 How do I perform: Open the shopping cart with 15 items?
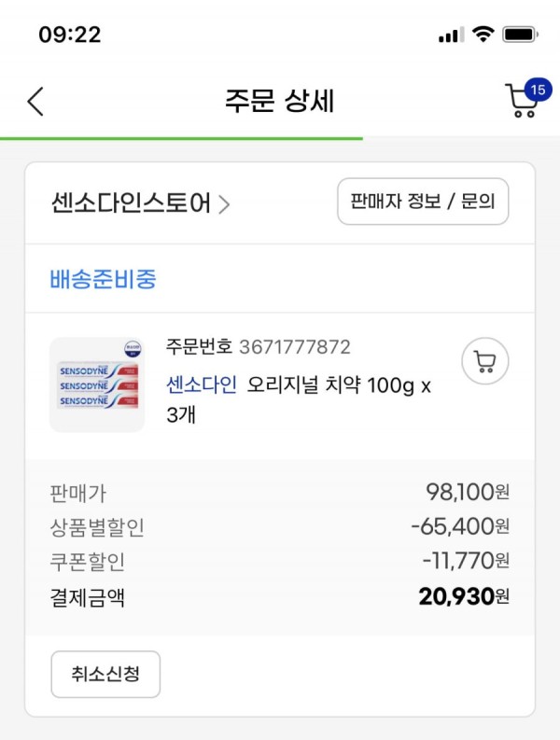click(522, 100)
